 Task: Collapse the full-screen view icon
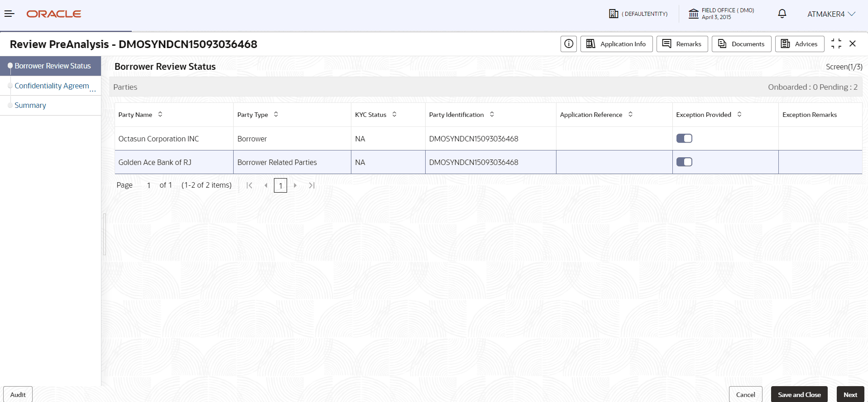tap(836, 44)
